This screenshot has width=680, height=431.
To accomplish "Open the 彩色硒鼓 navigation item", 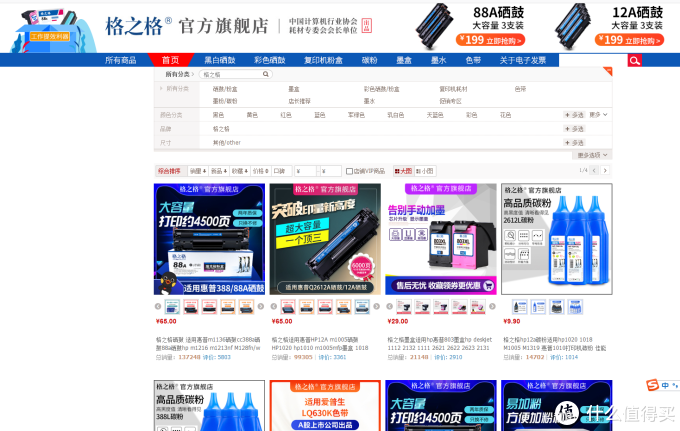I will click(270, 60).
